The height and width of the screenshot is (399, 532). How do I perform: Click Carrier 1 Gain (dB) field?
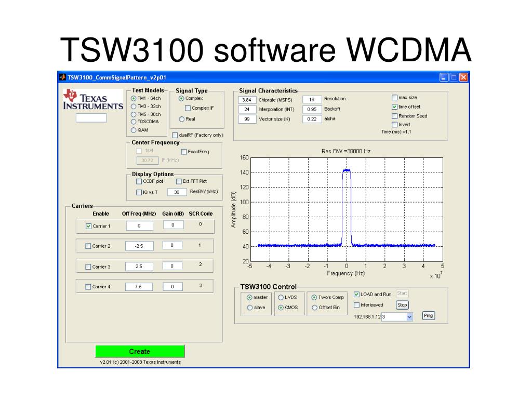[174, 225]
